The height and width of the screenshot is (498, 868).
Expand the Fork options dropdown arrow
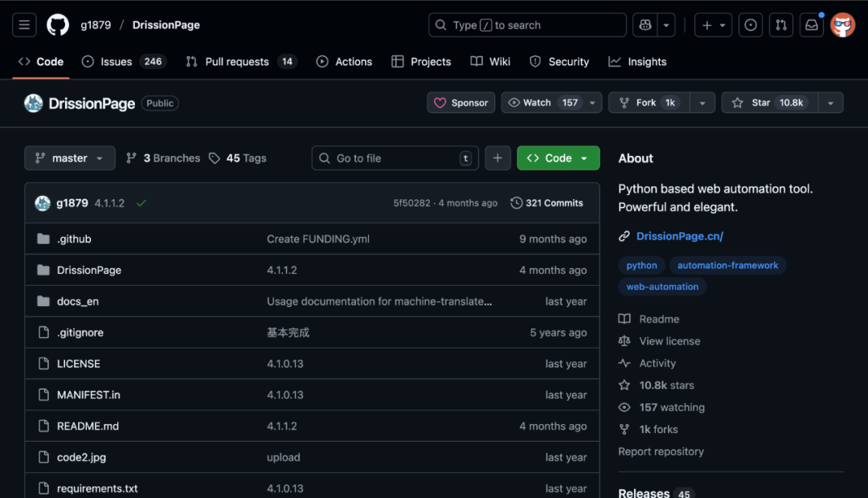click(x=702, y=103)
